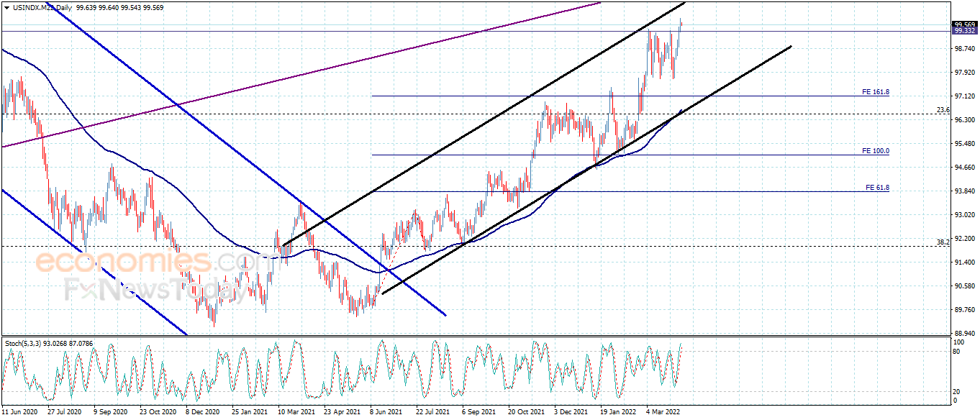Open the chart menu triangle beside USINDX.M22
This screenshot has width=980, height=420.
[x=6, y=7]
